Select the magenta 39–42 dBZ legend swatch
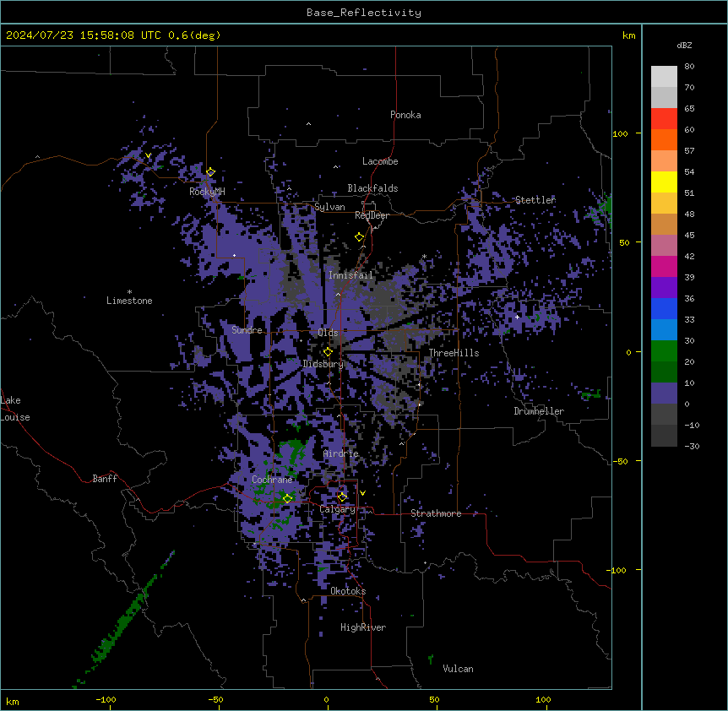Image resolution: width=728 pixels, height=711 pixels. click(x=664, y=266)
